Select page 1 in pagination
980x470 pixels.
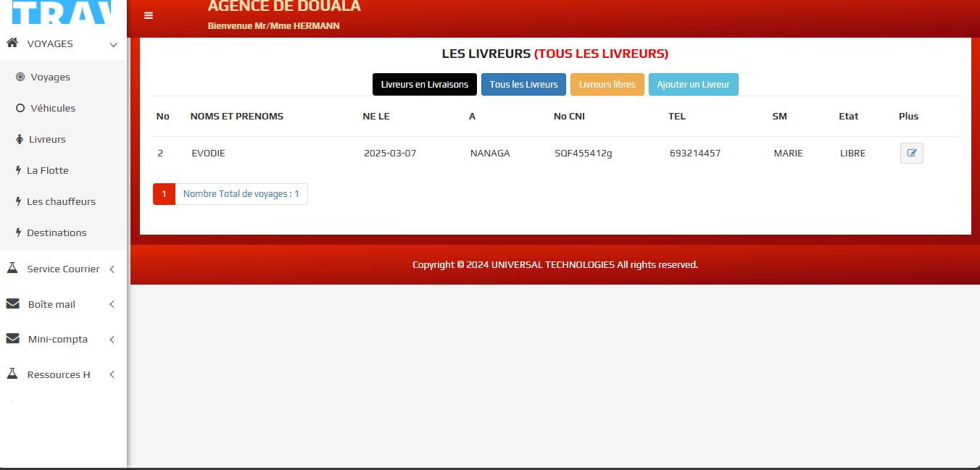coord(164,194)
